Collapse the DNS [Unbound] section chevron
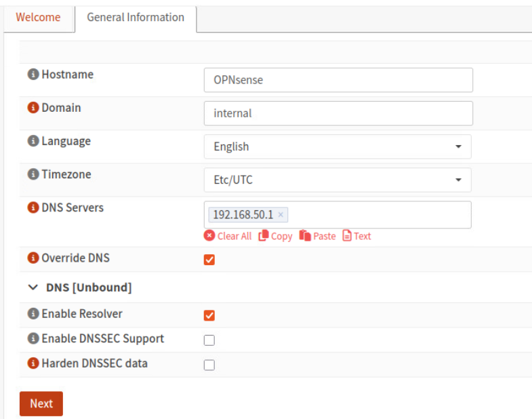The height and width of the screenshot is (419, 532). 33,287
